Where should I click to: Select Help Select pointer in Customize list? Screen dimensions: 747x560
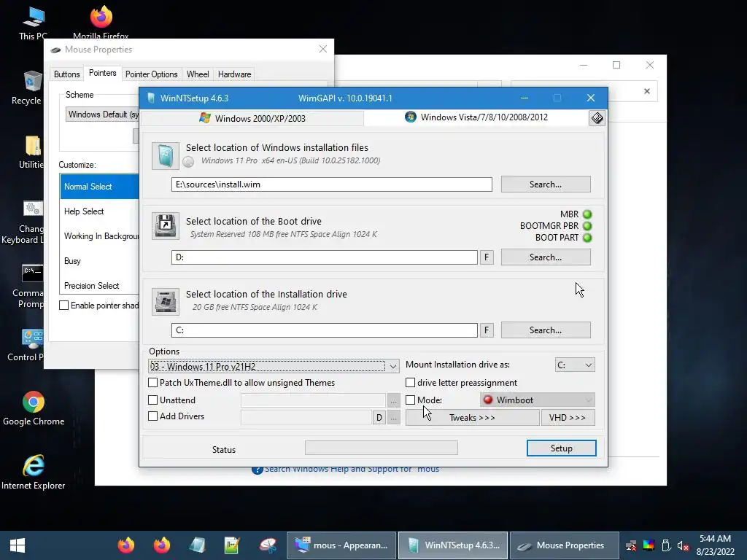coord(99,211)
